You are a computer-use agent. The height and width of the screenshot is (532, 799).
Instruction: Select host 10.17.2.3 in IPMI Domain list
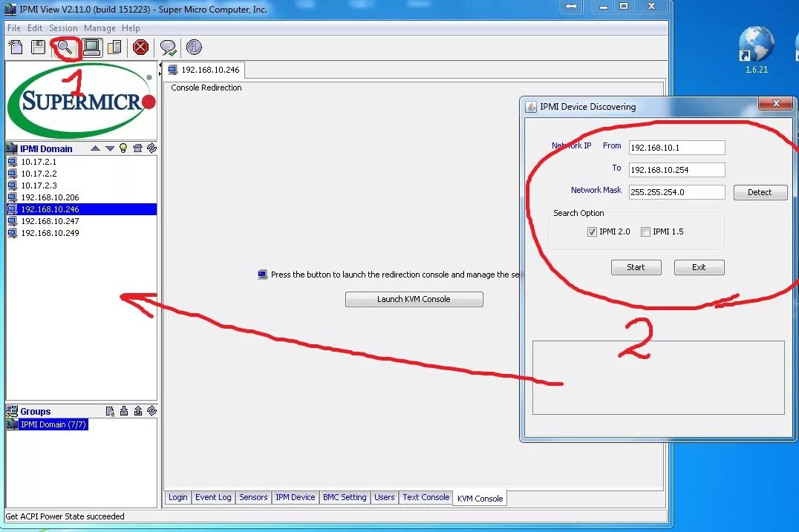click(x=82, y=185)
